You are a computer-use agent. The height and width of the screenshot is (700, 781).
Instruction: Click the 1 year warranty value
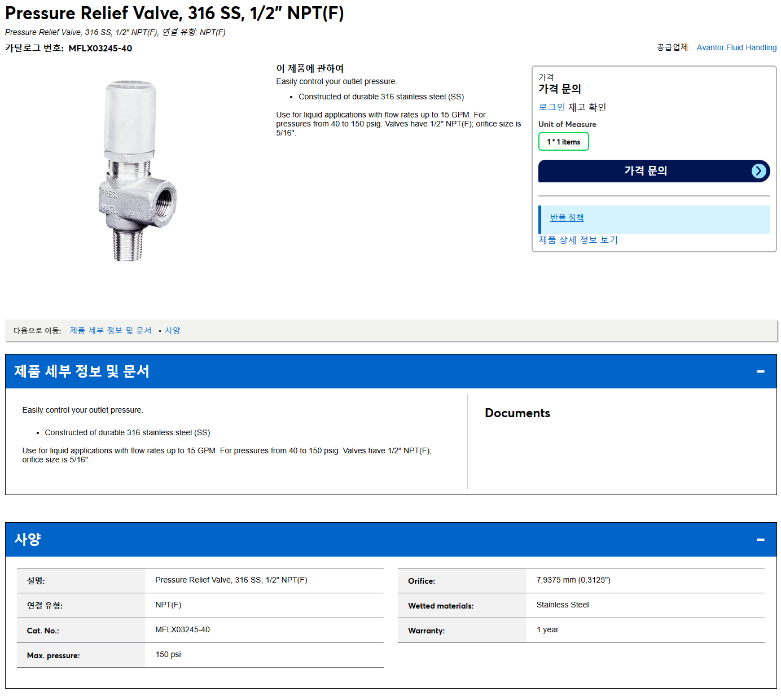click(x=547, y=630)
